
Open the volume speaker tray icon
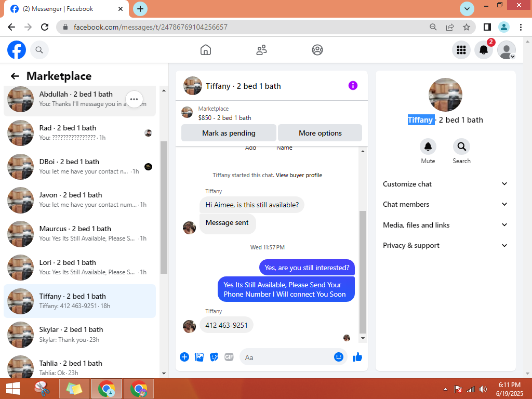pyautogui.click(x=483, y=389)
